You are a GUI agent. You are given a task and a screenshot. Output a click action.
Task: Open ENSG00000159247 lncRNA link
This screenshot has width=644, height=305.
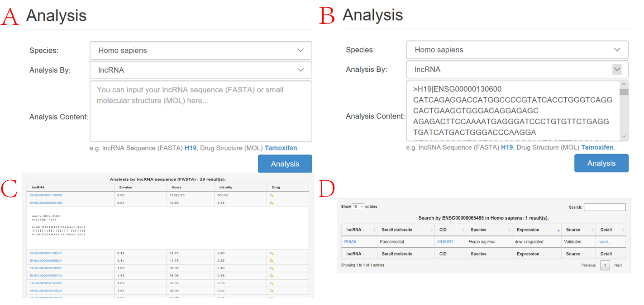pyautogui.click(x=46, y=253)
